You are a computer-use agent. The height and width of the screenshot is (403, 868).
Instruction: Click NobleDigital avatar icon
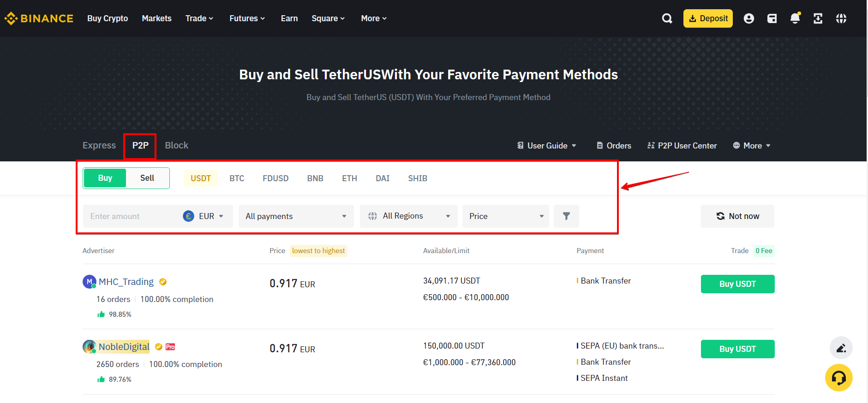point(90,347)
